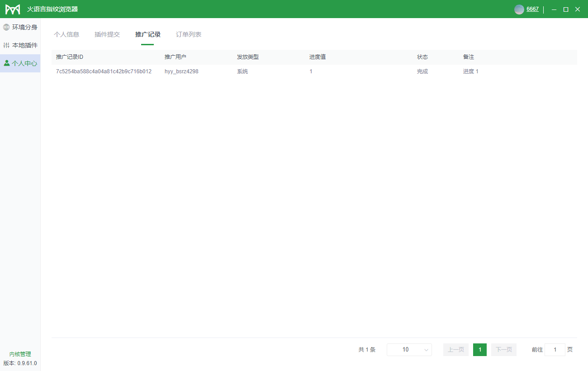Click the 前往 page number input field
Screen dimensions: 588x371
(555, 350)
